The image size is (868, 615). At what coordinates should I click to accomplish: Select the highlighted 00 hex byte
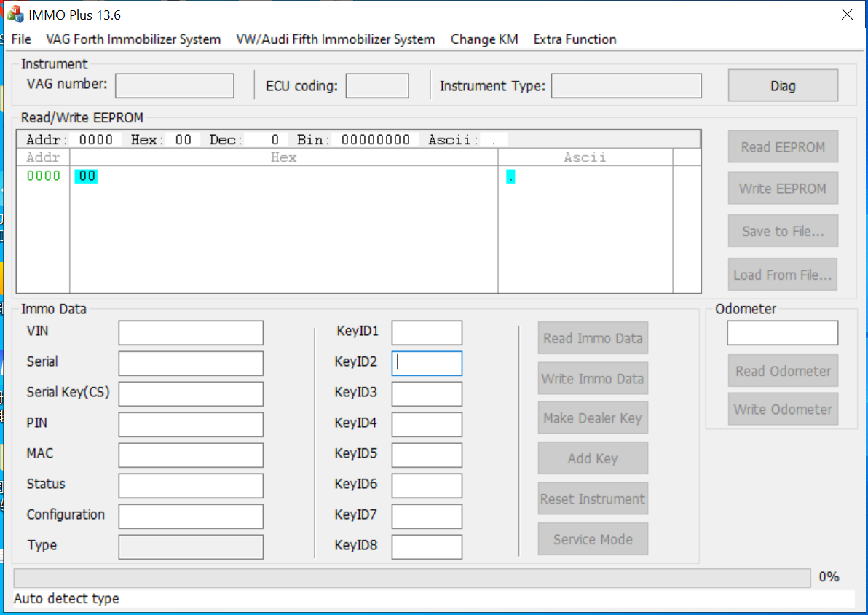pos(87,176)
